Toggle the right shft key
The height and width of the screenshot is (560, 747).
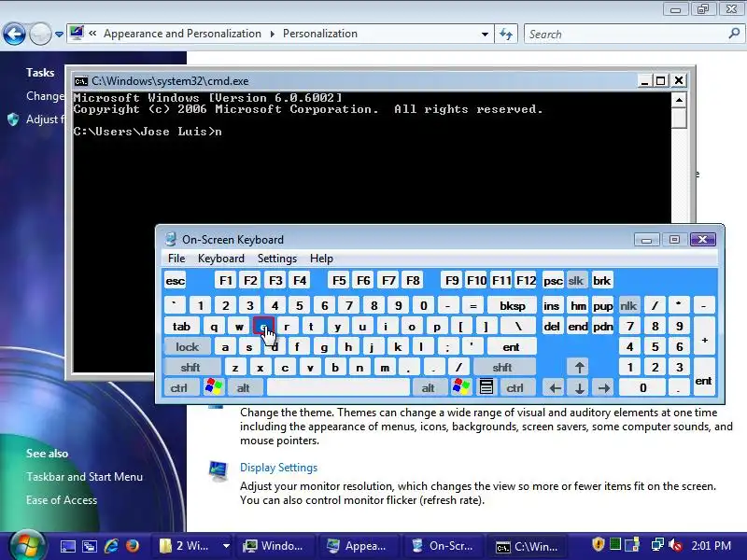coord(502,367)
